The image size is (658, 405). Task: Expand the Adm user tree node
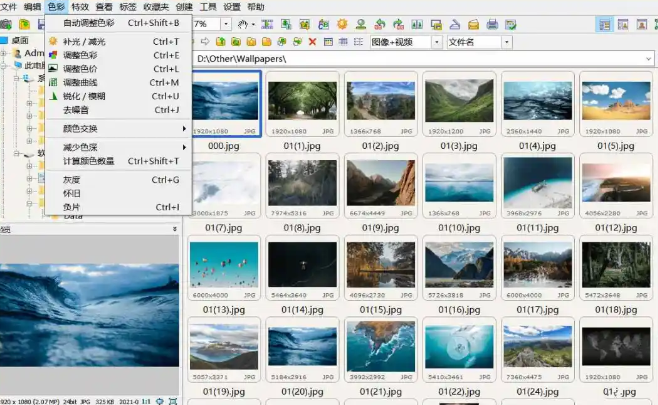click(x=4, y=53)
